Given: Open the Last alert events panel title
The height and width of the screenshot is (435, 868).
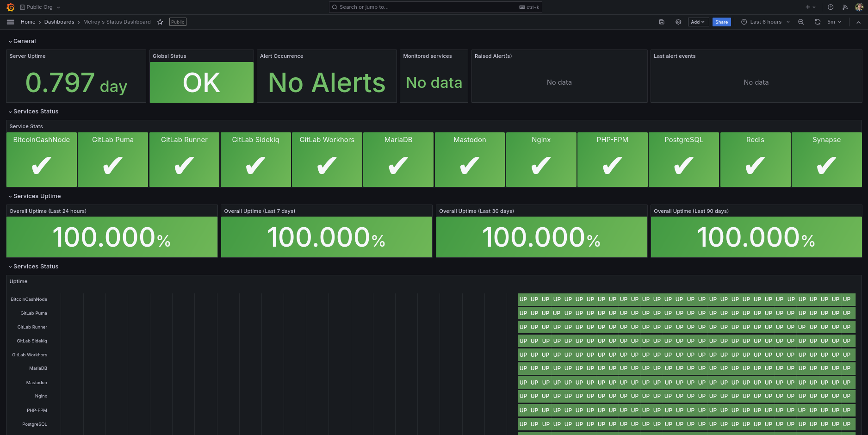Looking at the screenshot, I should [675, 56].
